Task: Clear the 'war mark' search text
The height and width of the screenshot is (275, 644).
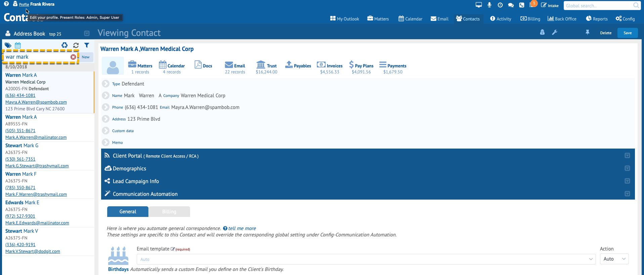Action: coord(73,57)
